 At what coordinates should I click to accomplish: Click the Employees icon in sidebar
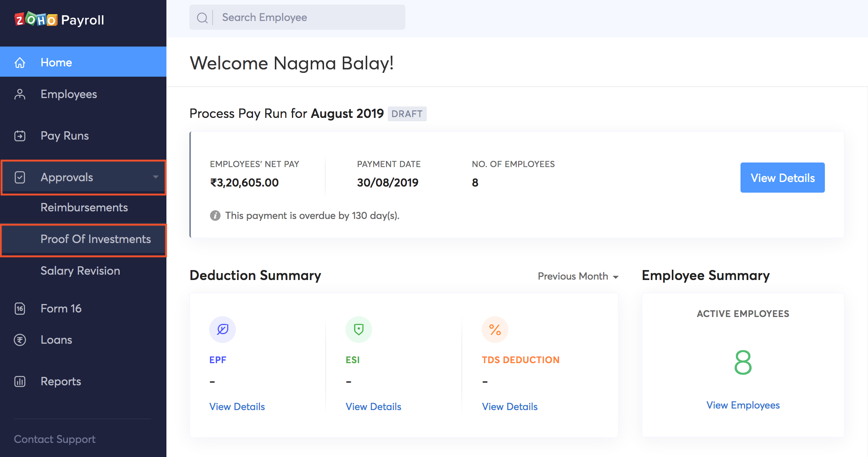[19, 94]
